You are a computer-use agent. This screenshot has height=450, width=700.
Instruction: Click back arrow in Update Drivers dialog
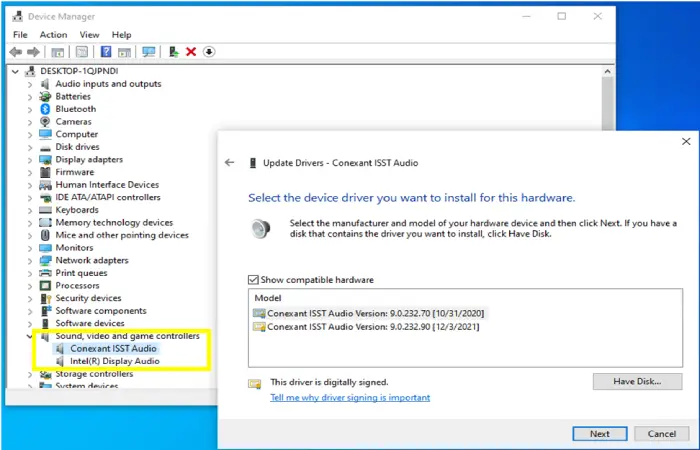tap(229, 162)
